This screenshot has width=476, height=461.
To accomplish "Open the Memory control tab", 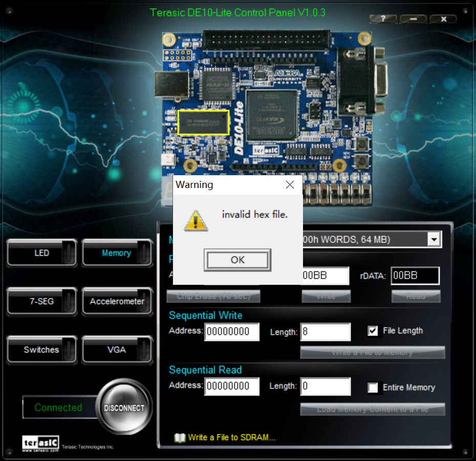I will point(117,253).
